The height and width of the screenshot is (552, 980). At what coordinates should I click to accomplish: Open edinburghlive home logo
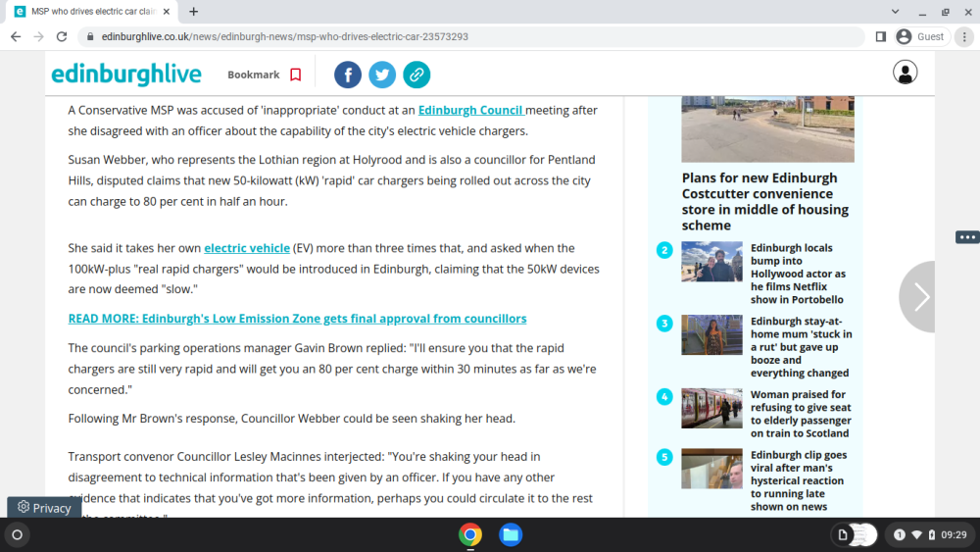pos(126,75)
